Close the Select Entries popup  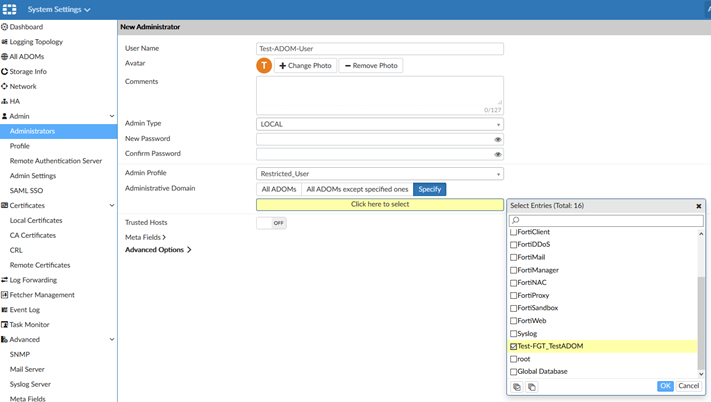[x=698, y=205]
